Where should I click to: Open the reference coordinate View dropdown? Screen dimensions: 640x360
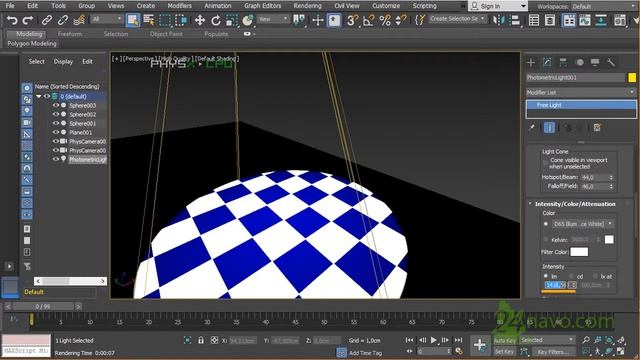273,19
